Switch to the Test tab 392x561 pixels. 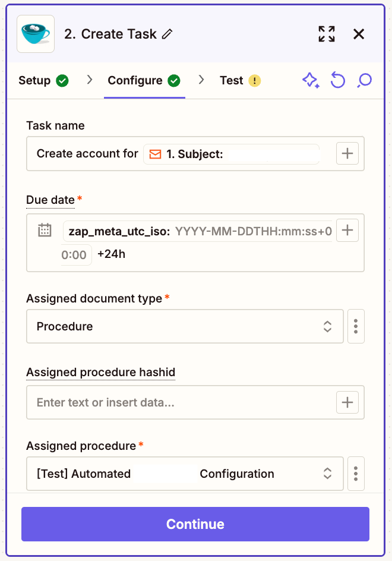click(240, 81)
